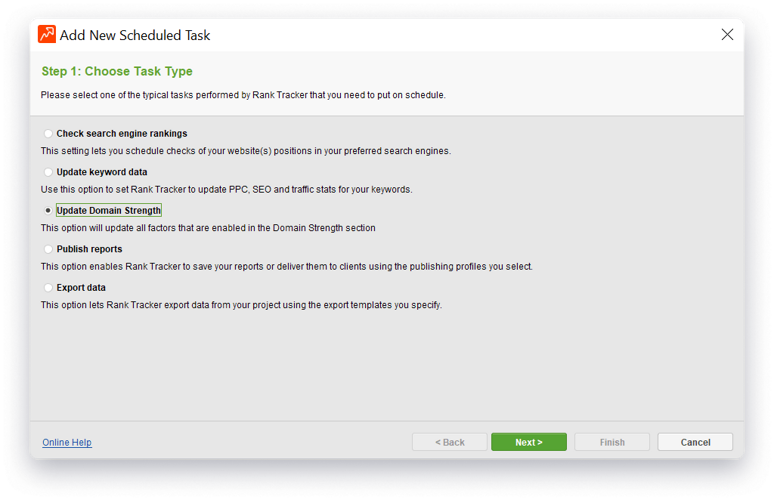Screen dimensions: 774x500
Task: Click the 'Step 1: Choose Task Type' heading
Action: pyautogui.click(x=117, y=72)
